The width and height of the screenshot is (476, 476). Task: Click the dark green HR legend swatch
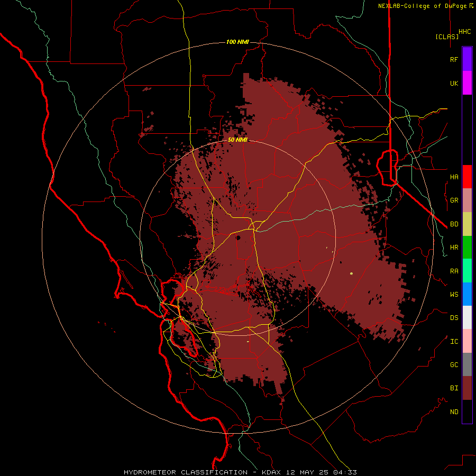click(x=467, y=248)
